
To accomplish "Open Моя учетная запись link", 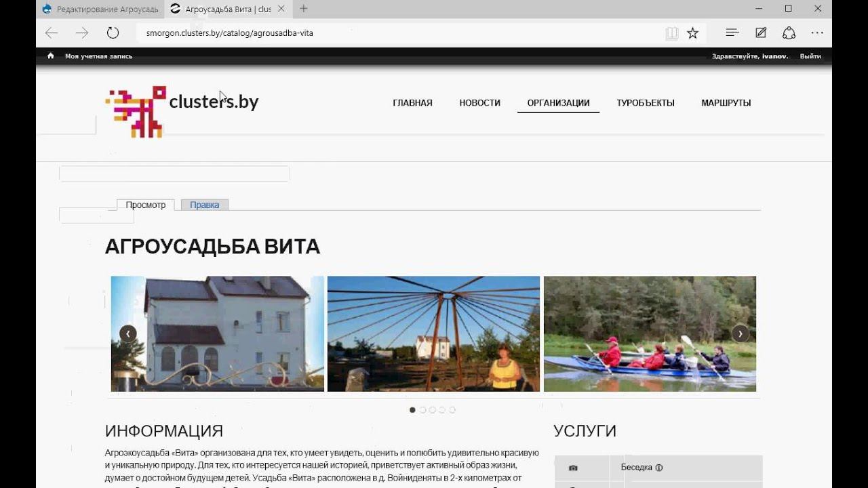I will [x=99, y=56].
